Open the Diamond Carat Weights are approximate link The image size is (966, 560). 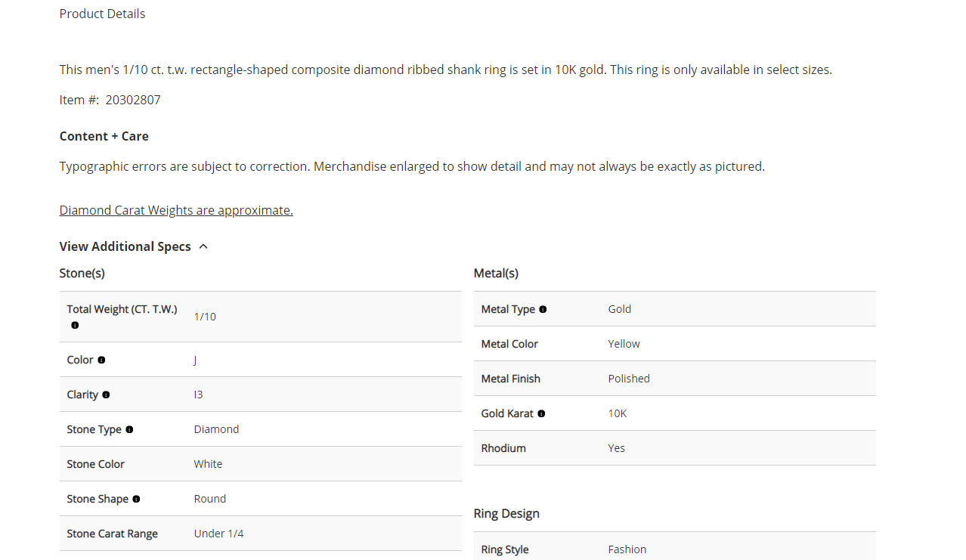pos(176,210)
